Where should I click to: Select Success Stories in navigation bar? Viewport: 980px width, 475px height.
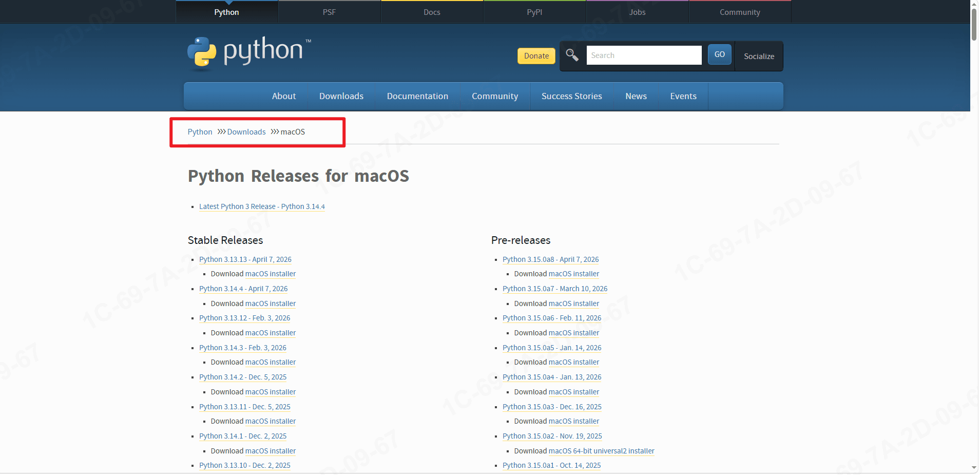click(x=571, y=96)
